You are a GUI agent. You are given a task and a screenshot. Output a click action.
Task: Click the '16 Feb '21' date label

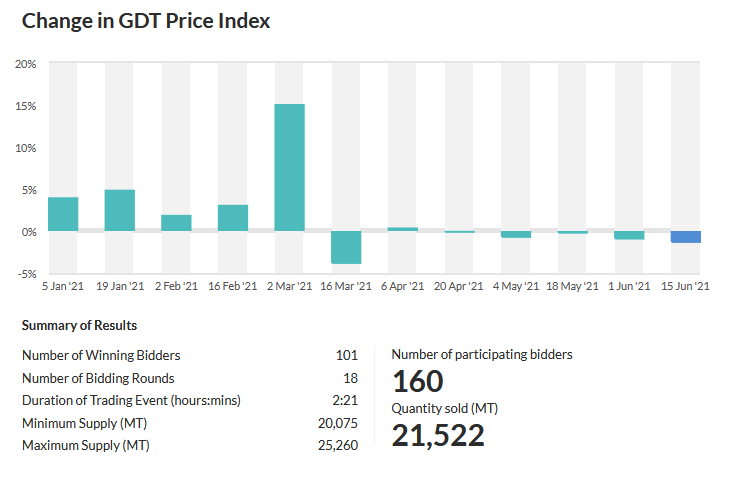pyautogui.click(x=233, y=286)
